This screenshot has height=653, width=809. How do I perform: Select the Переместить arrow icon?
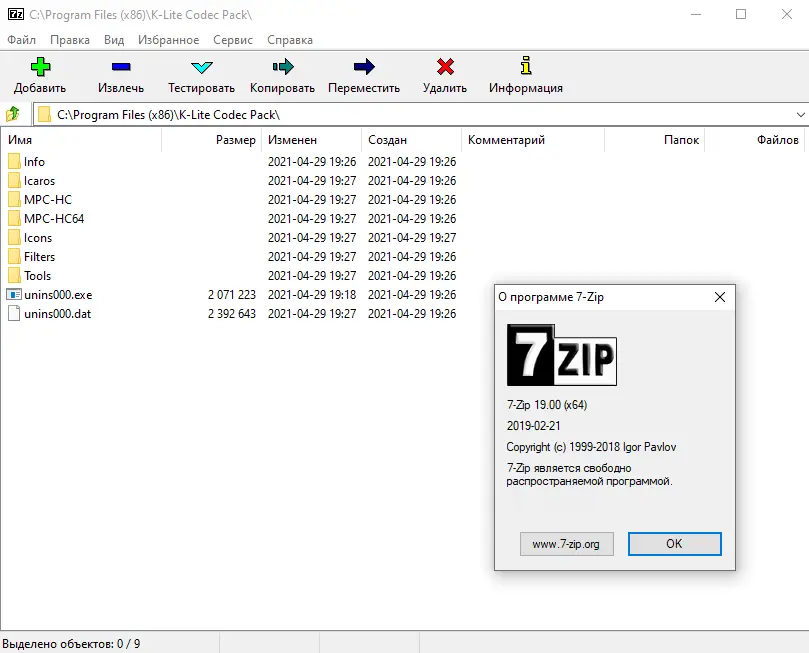364,67
